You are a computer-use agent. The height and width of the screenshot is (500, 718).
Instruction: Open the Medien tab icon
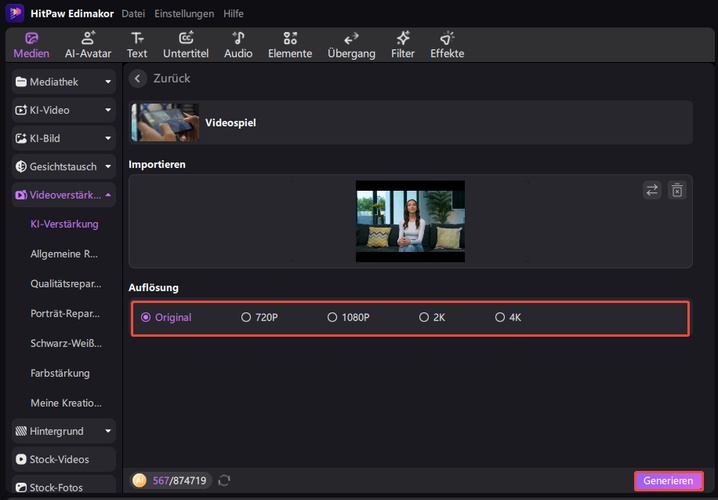click(x=31, y=38)
